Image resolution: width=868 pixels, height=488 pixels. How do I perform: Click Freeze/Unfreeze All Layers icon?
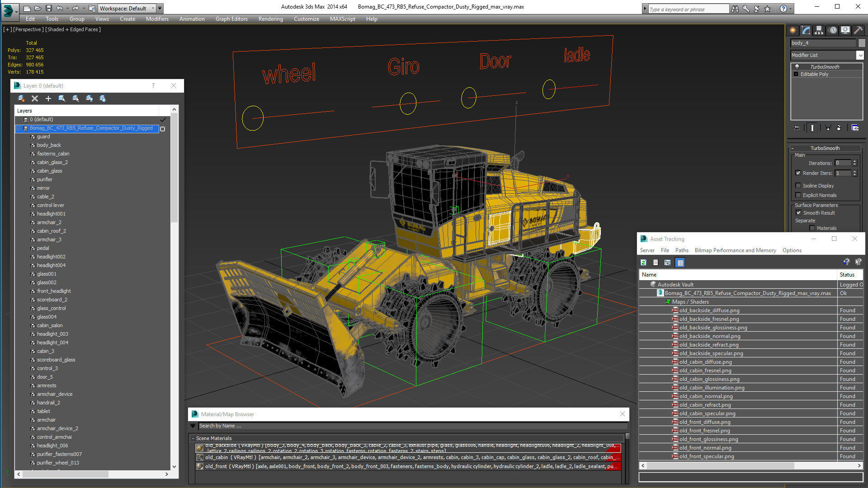tap(103, 99)
